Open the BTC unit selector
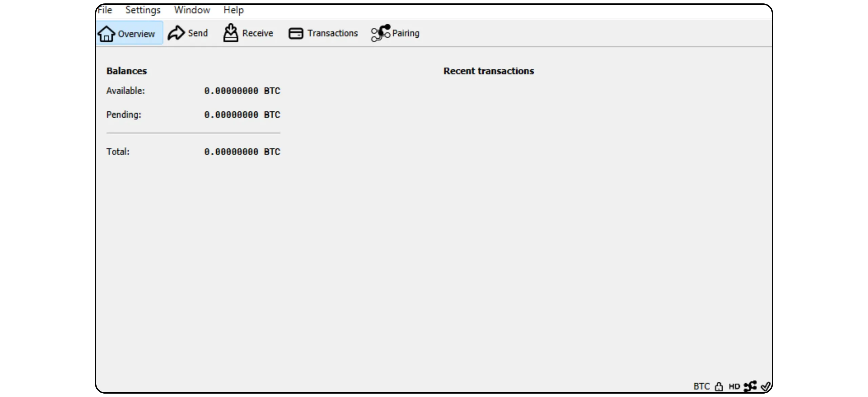 [702, 386]
